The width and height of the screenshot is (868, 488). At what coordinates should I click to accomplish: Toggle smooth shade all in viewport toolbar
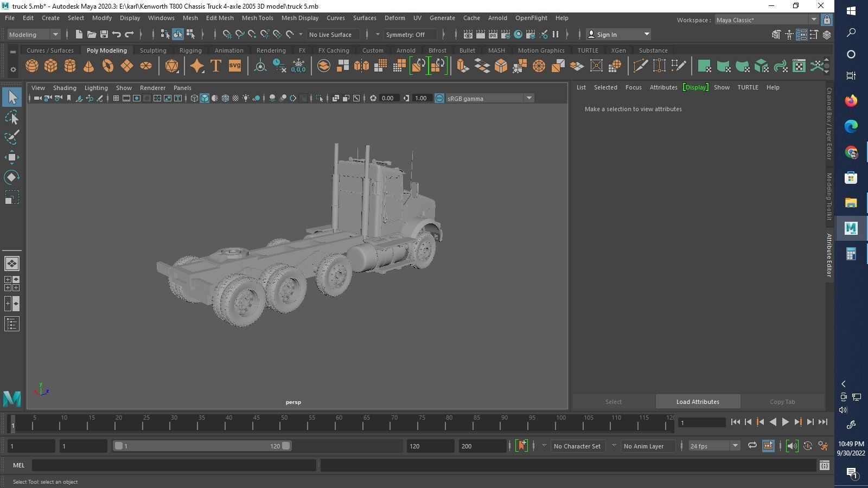205,98
